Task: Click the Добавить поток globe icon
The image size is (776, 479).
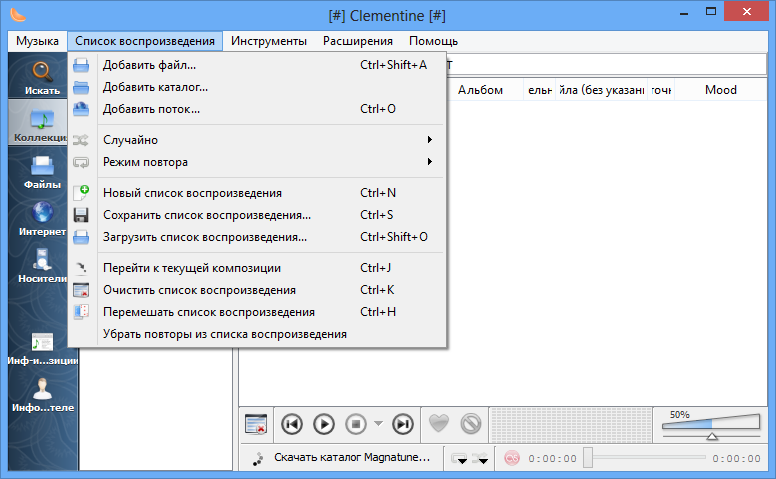Action: [x=81, y=109]
